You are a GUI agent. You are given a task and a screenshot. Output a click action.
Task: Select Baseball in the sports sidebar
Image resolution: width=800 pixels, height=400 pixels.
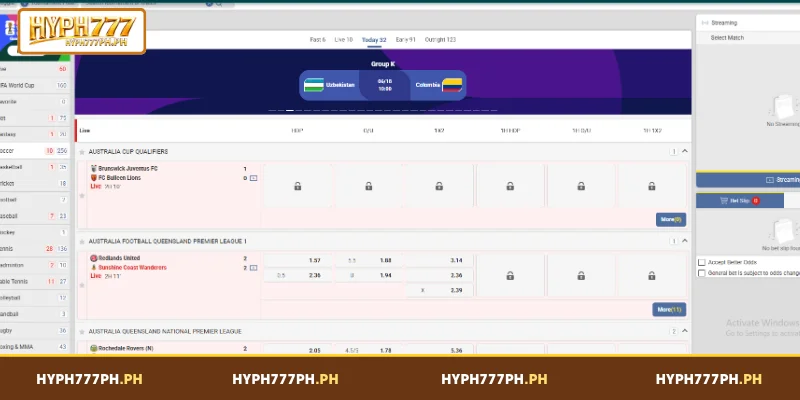point(35,216)
